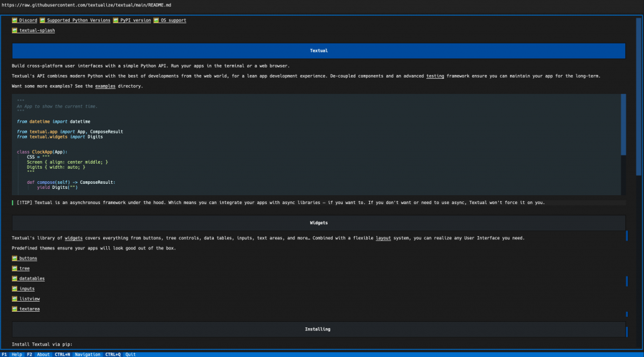Click the image icon beside textarea link
This screenshot has width=644, height=357.
click(x=14, y=309)
